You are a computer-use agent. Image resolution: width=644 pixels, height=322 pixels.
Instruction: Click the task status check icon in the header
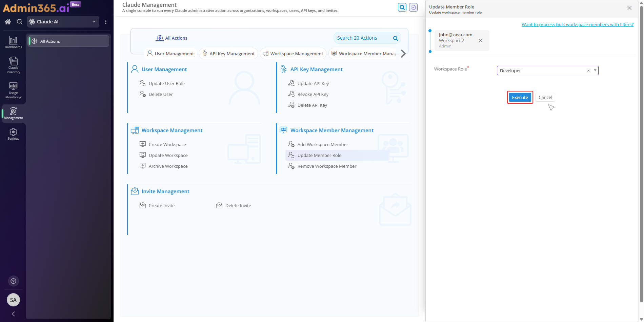413,7
